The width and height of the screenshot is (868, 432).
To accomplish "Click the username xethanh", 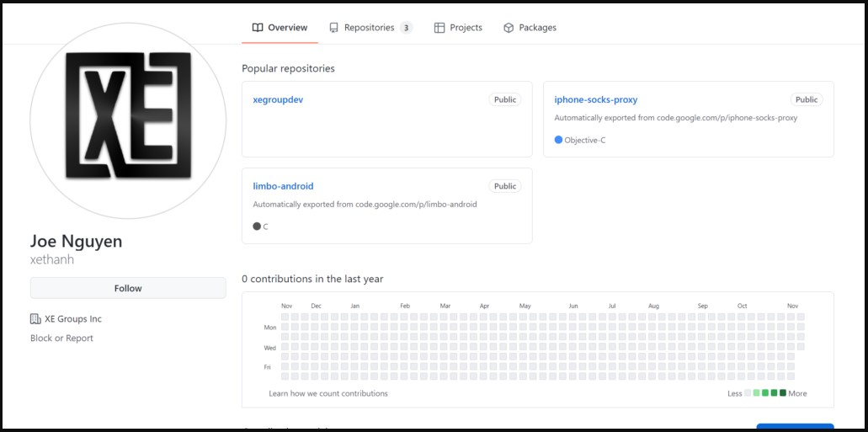I will pos(52,259).
